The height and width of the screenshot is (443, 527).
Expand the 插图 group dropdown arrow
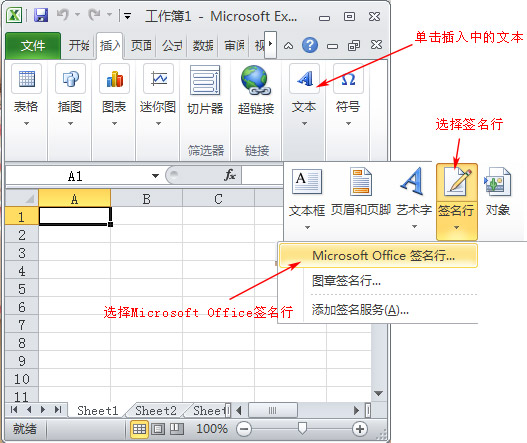click(x=70, y=124)
